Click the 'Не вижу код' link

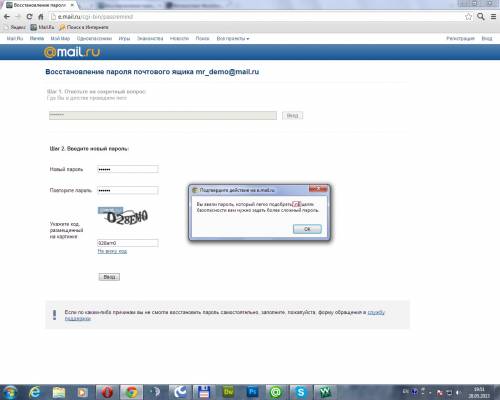click(x=112, y=251)
